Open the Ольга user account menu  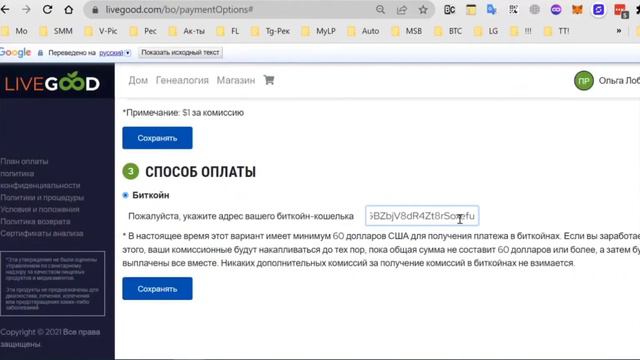pyautogui.click(x=619, y=81)
